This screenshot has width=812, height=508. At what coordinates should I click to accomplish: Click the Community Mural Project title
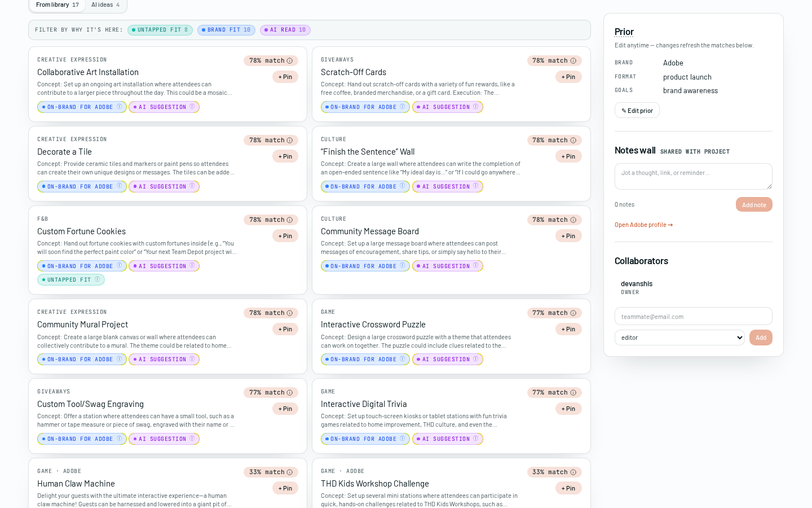82,325
